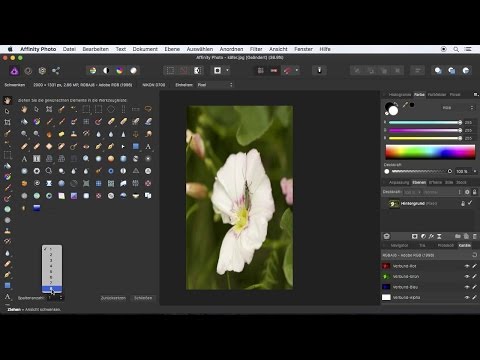Open the snapping options arrow
This screenshot has width=480, height=360.
pos(297,70)
